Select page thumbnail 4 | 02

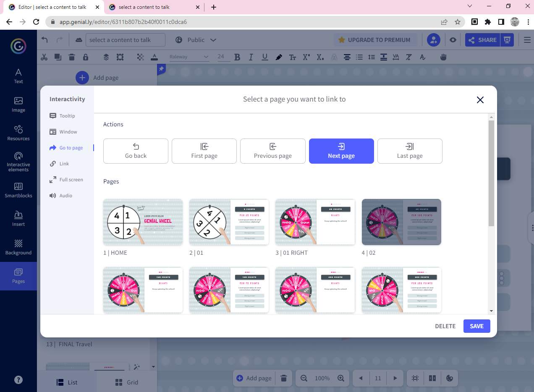point(401,222)
